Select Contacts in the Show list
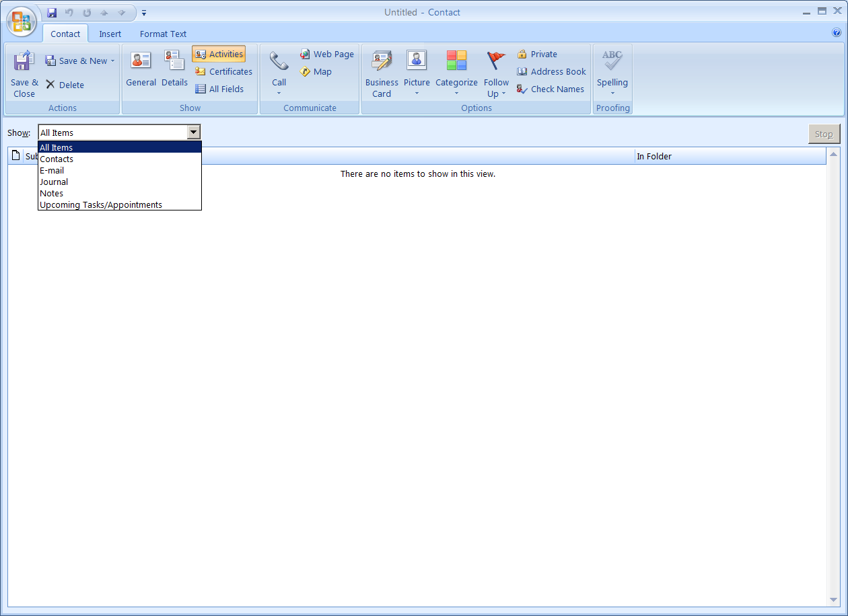Image resolution: width=848 pixels, height=616 pixels. 120,159
